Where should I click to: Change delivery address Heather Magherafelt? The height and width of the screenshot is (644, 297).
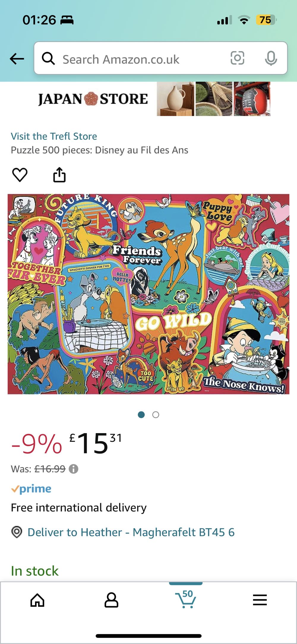(x=131, y=532)
